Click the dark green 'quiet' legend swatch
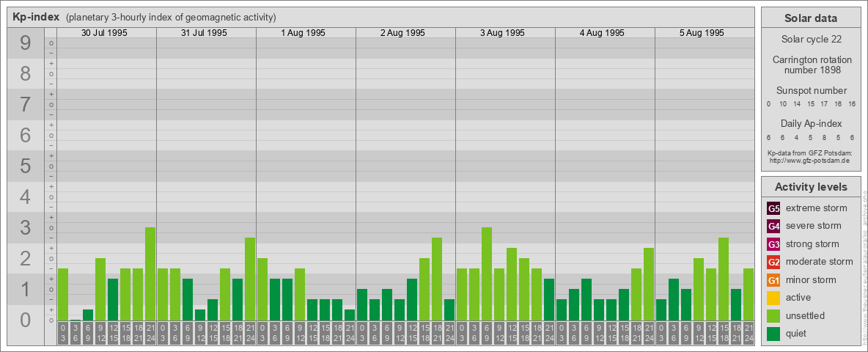Viewport: 868px width, 352px height. click(x=773, y=334)
